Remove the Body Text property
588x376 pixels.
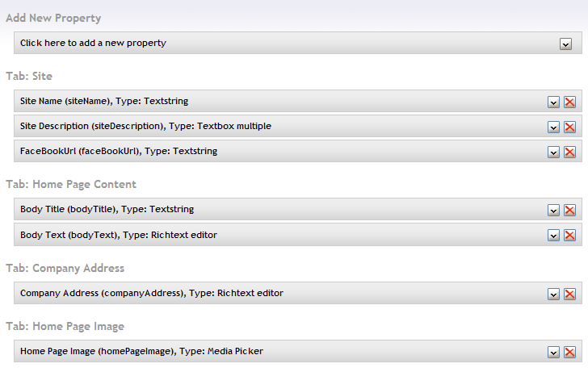pos(569,235)
